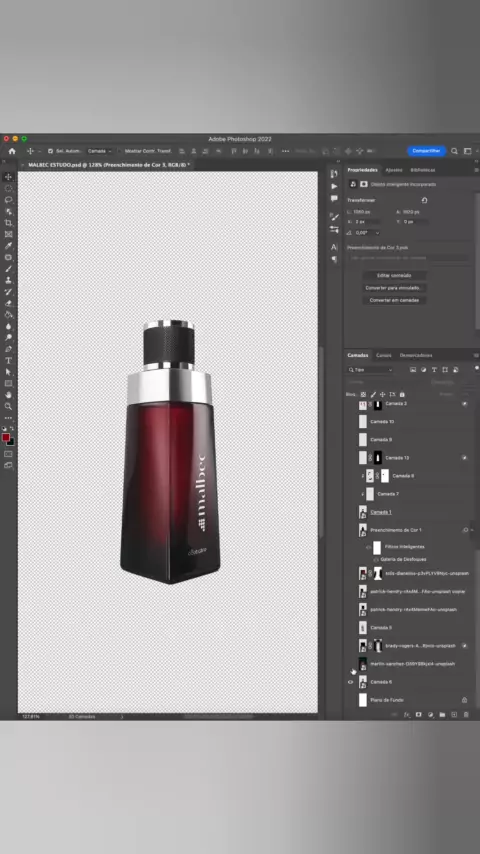Open the History panel icon
The height and width of the screenshot is (854, 480).
tap(334, 174)
